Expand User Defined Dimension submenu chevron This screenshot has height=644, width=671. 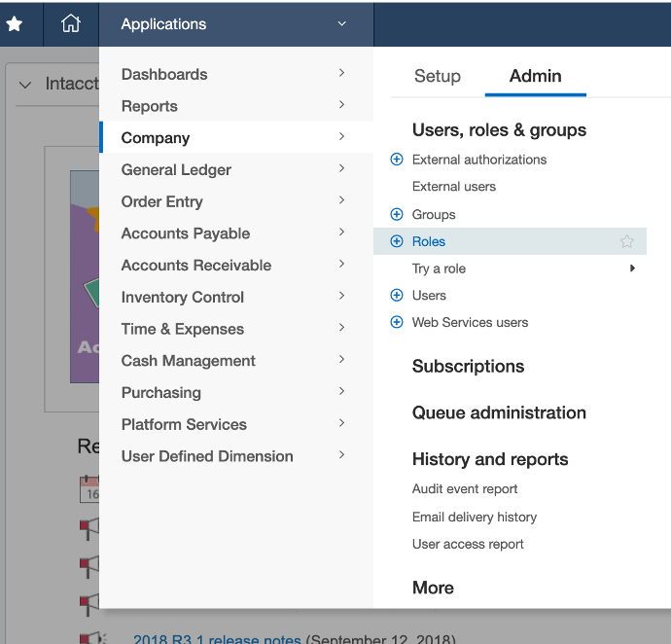coord(341,454)
